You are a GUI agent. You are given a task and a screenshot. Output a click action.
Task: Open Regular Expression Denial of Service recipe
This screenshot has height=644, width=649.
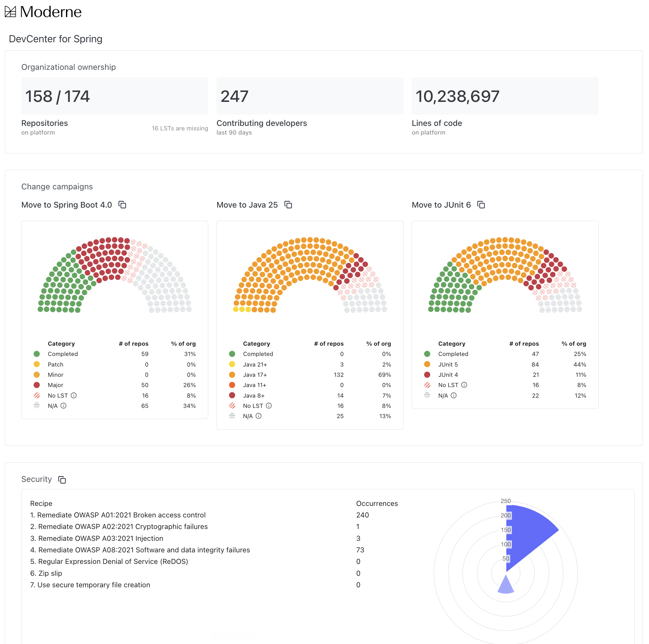tap(109, 561)
